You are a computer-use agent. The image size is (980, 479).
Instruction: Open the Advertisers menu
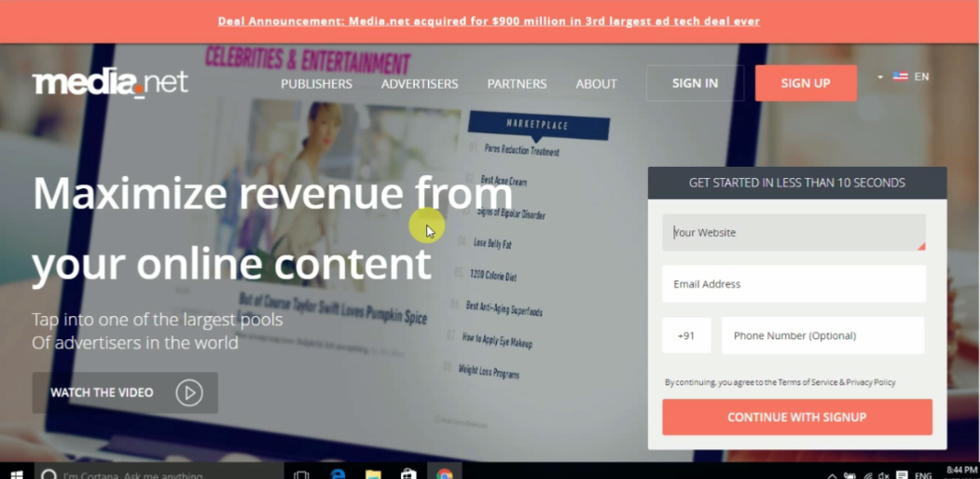click(420, 84)
